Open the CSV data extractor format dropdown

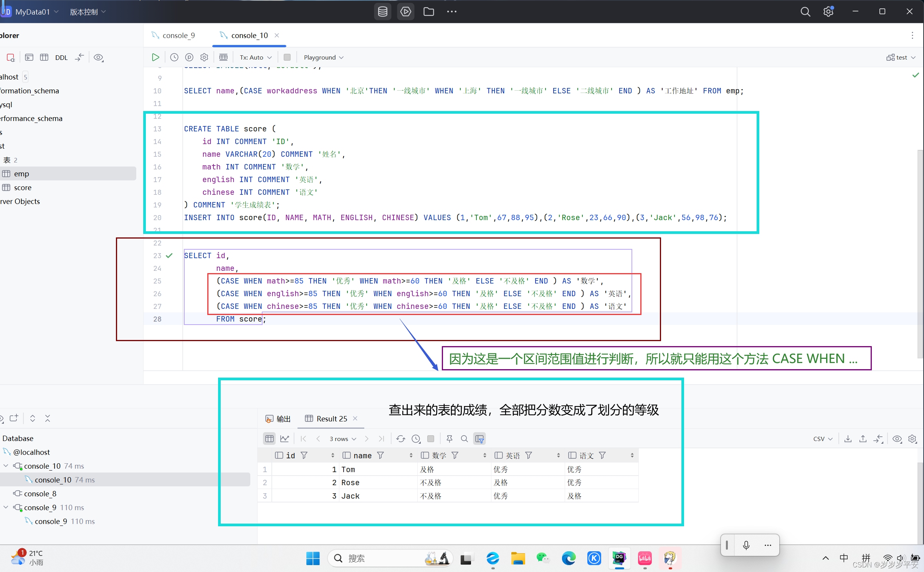click(822, 439)
